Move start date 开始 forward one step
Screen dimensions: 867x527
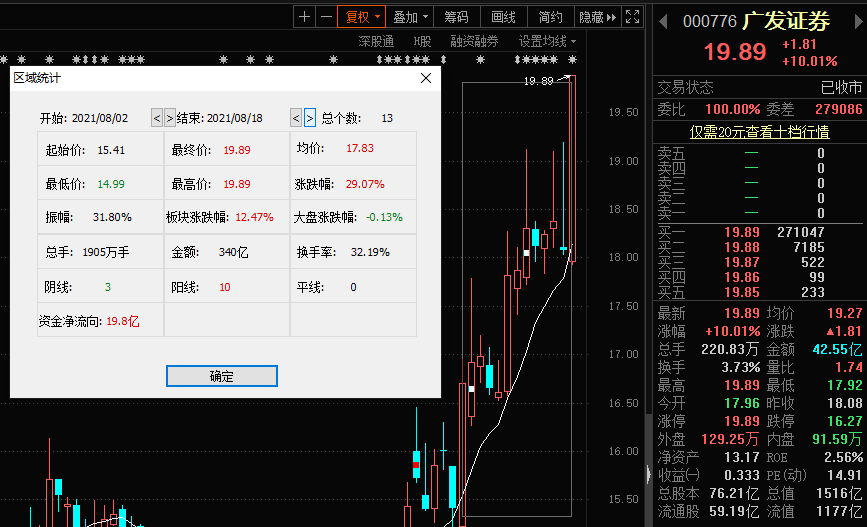click(169, 118)
